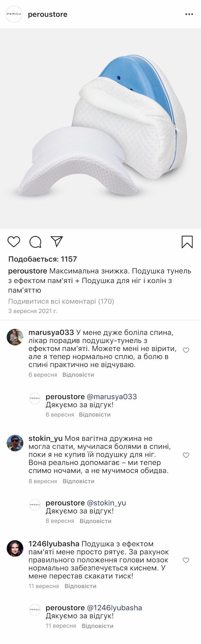Open stokin_yu's profile picture
The height and width of the screenshot is (644, 201).
(15, 443)
